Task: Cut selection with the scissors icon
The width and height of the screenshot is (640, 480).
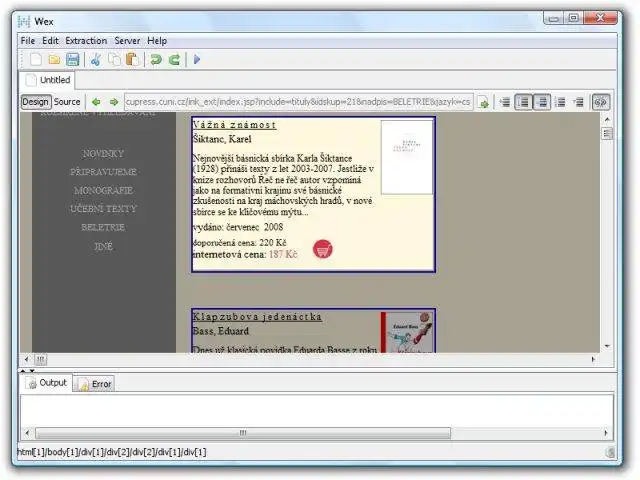Action: point(96,60)
